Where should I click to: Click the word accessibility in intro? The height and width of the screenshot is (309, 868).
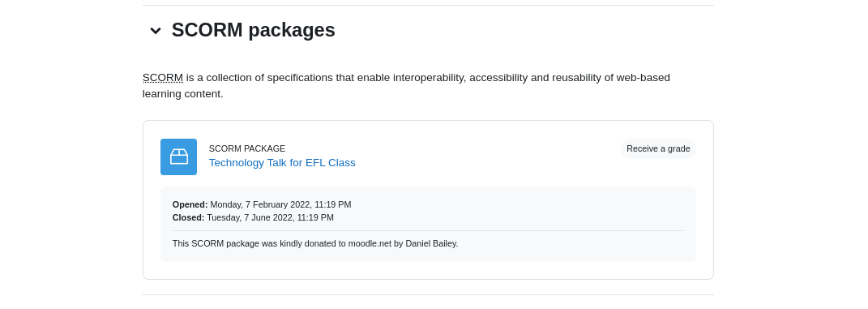(x=498, y=78)
